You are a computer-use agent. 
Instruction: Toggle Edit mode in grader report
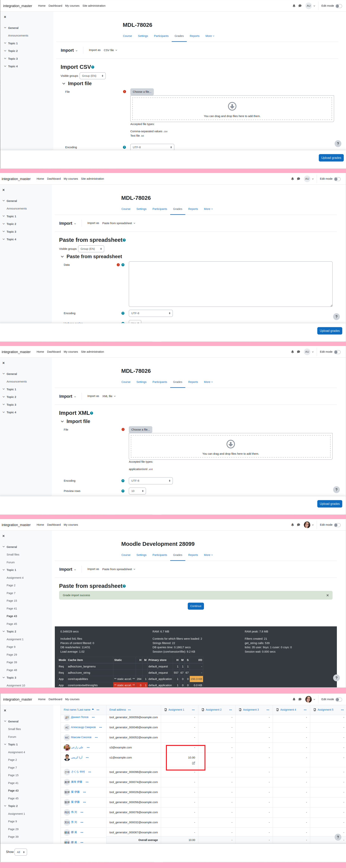tap(339, 699)
